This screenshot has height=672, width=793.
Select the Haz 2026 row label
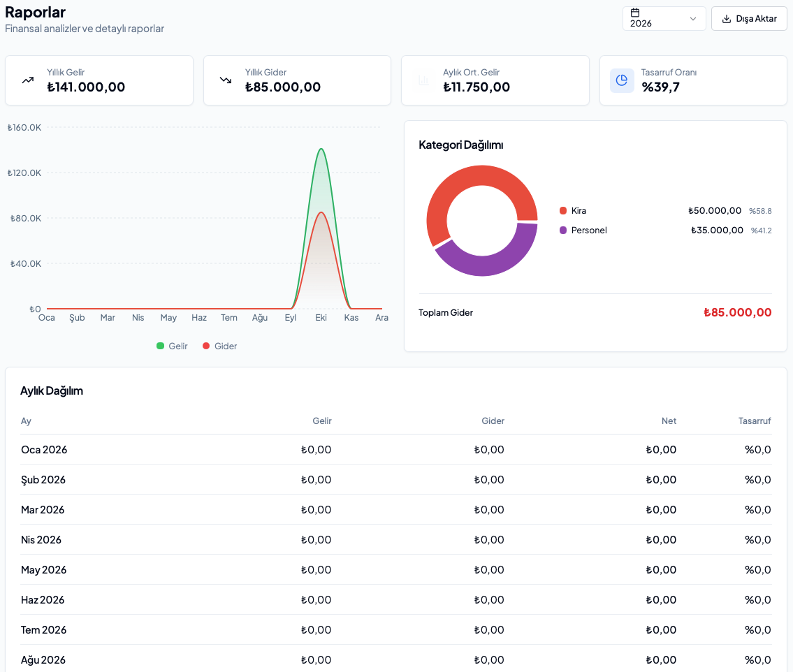[43, 599]
